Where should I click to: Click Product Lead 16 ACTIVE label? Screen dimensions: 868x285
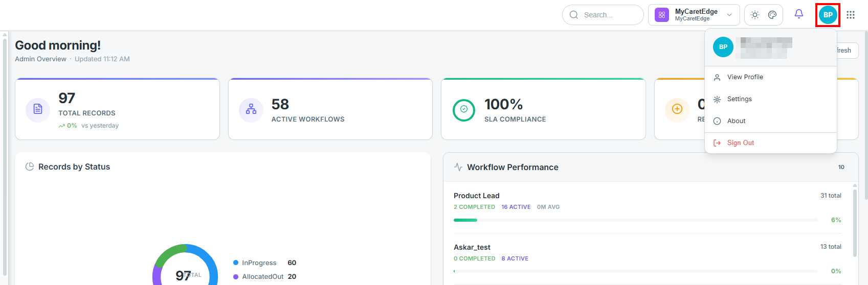pyautogui.click(x=516, y=207)
